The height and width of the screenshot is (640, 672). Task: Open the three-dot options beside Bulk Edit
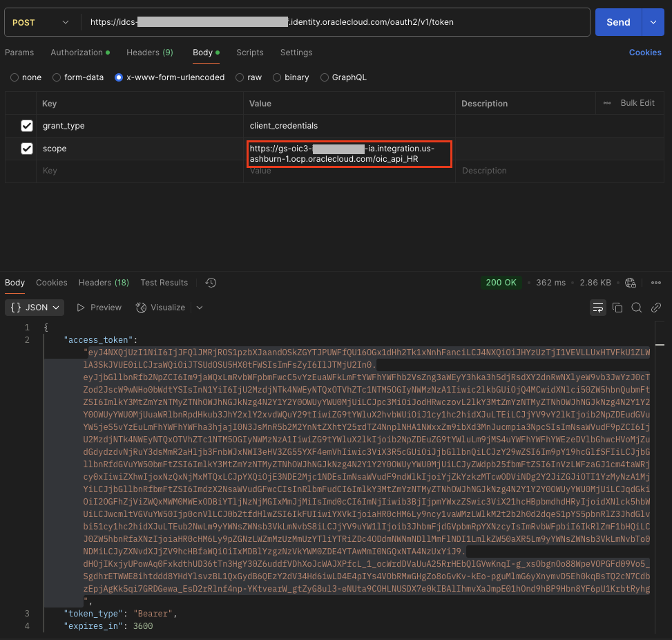pyautogui.click(x=607, y=103)
